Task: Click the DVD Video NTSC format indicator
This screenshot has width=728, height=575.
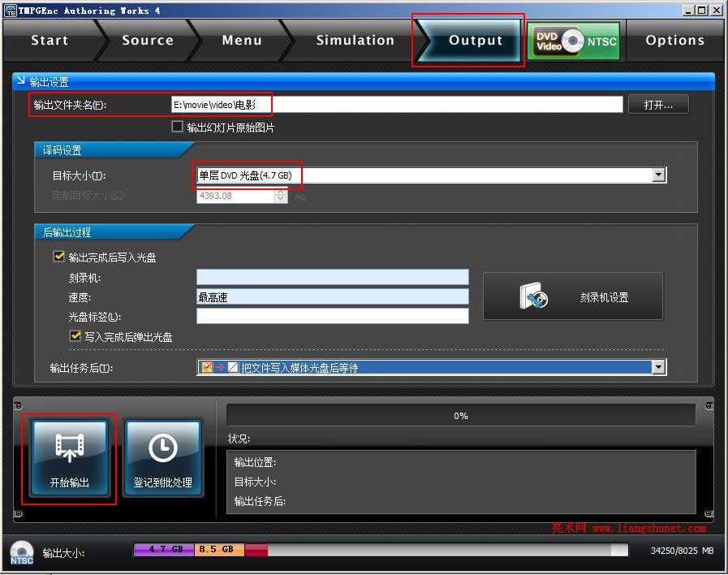Action: (x=574, y=41)
